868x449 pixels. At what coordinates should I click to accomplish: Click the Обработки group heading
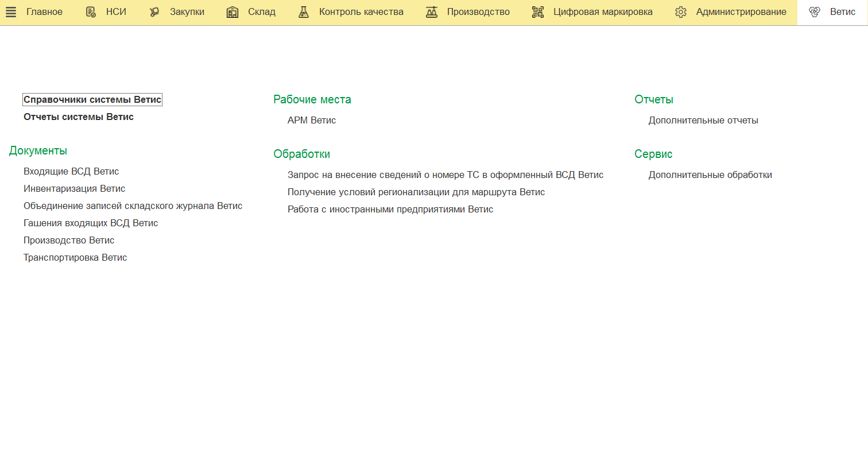coord(302,154)
